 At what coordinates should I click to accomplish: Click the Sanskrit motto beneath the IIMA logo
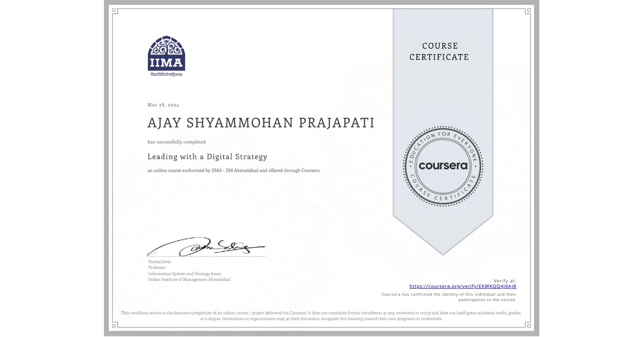point(166,75)
